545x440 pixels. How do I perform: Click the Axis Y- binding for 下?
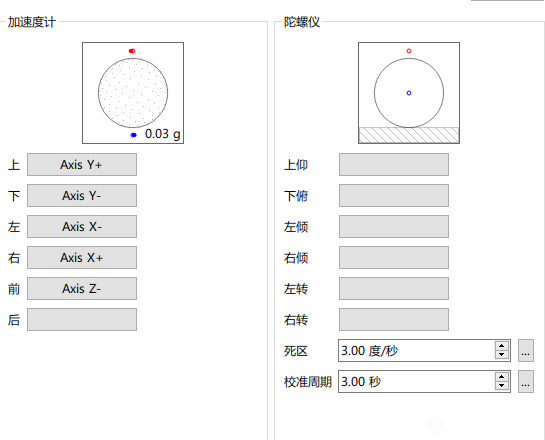click(82, 195)
